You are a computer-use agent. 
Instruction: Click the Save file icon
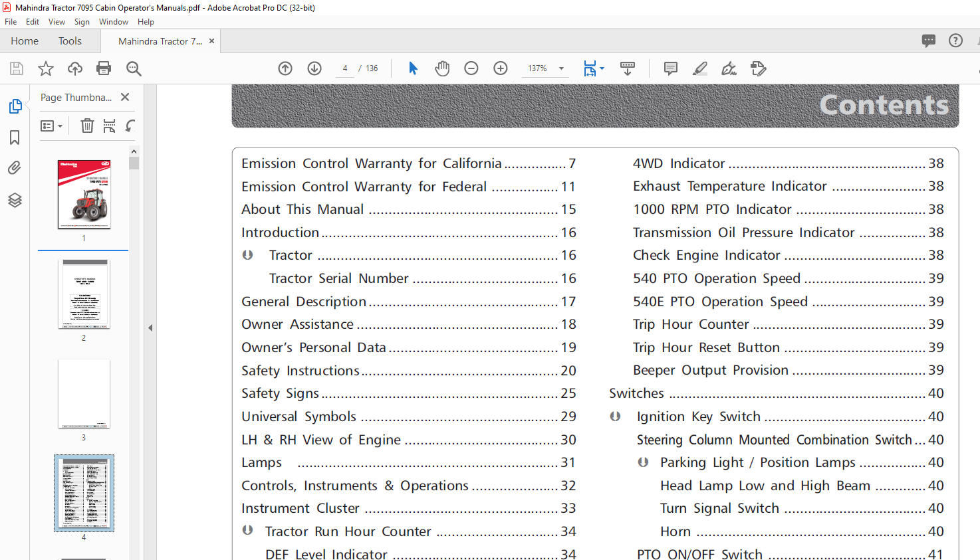pos(17,68)
